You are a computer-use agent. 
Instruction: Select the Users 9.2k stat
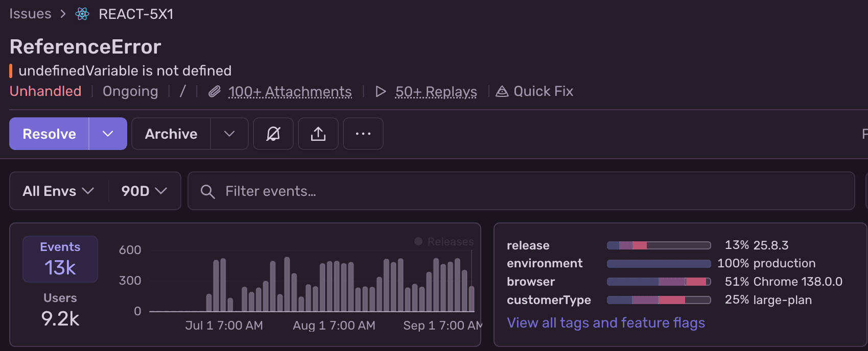click(60, 310)
